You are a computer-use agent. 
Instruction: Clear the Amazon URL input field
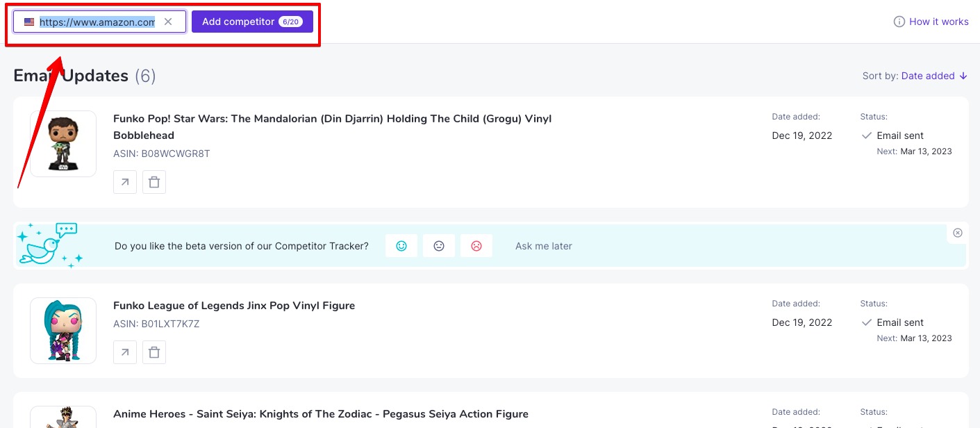click(x=168, y=22)
